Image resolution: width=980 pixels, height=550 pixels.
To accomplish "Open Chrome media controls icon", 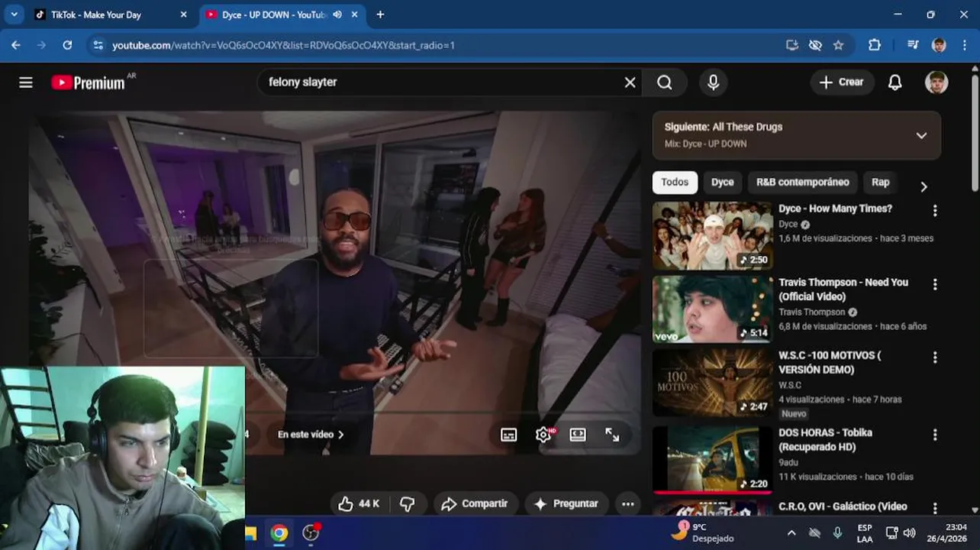I will point(913,45).
